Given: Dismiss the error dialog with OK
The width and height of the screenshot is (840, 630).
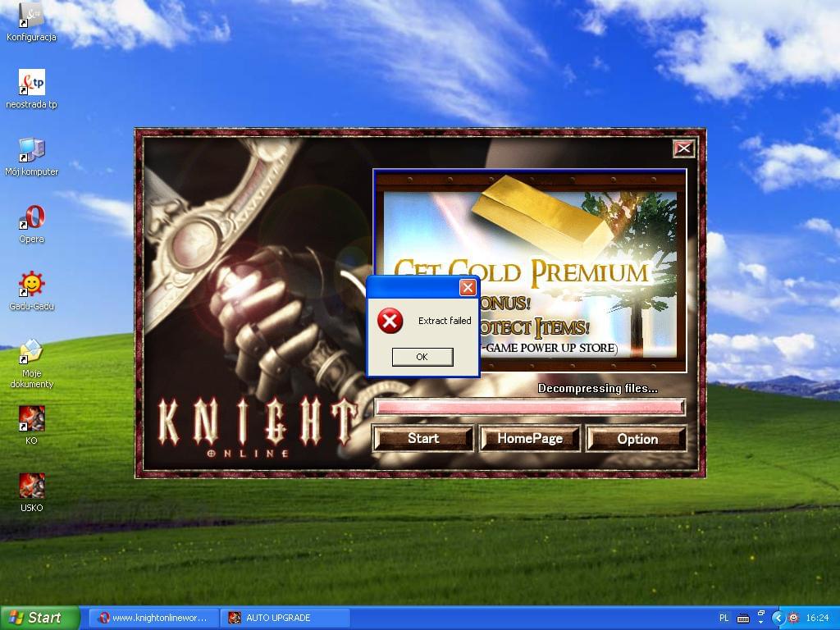Looking at the screenshot, I should tap(422, 357).
